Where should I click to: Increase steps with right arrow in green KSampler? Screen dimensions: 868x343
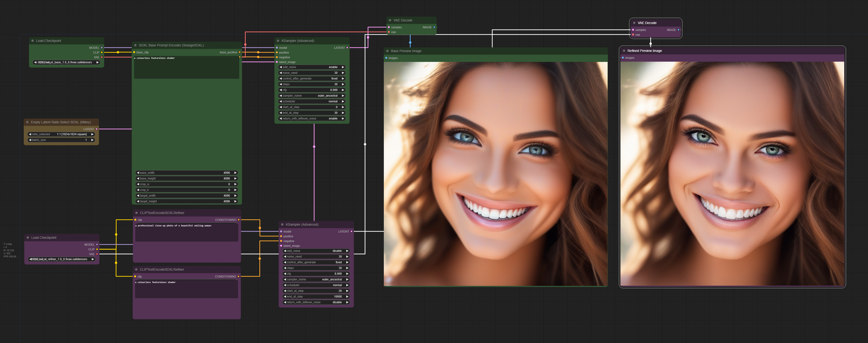(x=343, y=84)
